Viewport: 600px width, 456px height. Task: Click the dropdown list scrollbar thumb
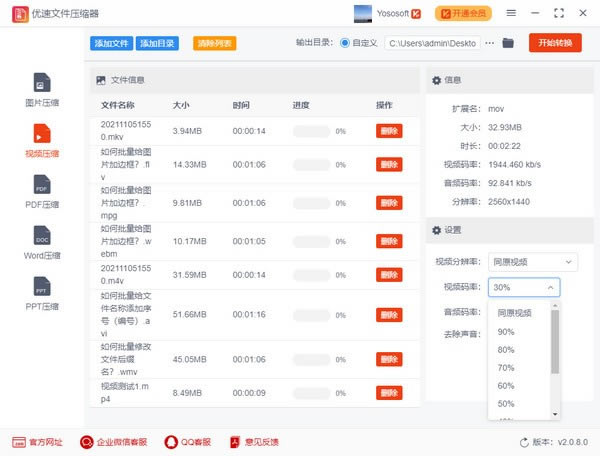[555, 342]
